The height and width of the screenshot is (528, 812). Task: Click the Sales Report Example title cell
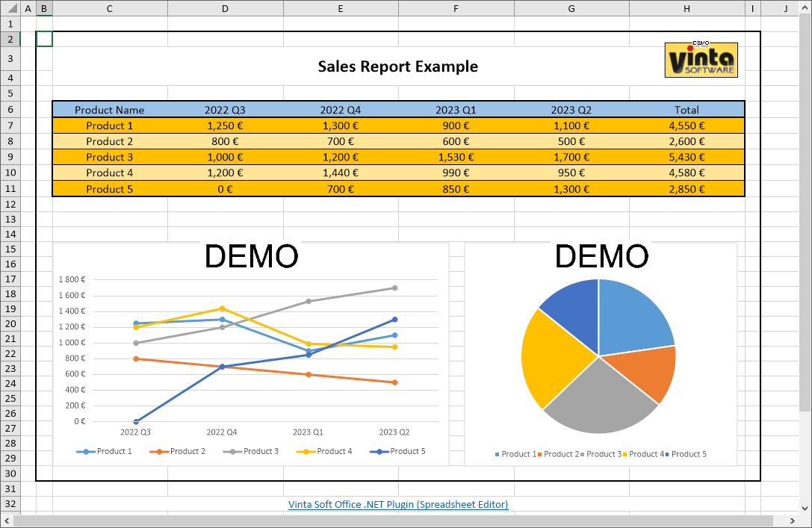pyautogui.click(x=397, y=66)
